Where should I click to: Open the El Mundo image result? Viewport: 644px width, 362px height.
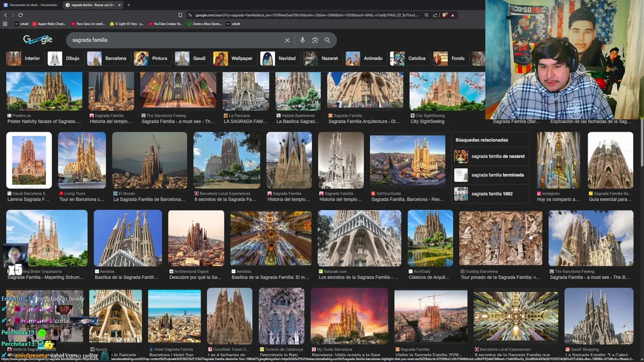pyautogui.click(x=149, y=160)
